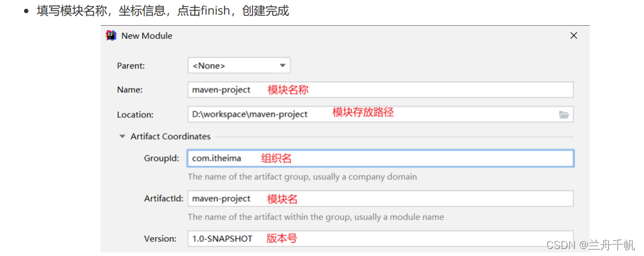Viewport: 644px width, 256px height.
Task: Click the Location: label
Action: (x=135, y=115)
